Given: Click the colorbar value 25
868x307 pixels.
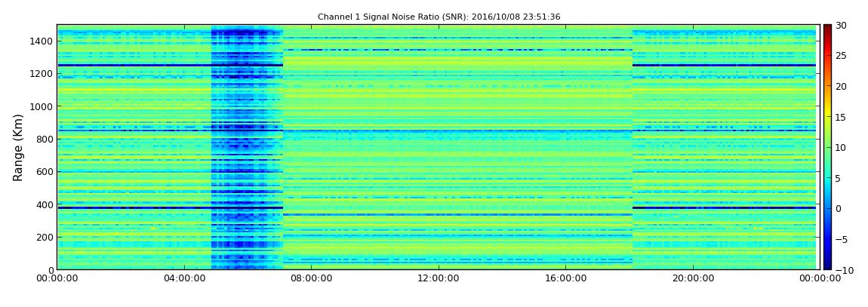Looking at the screenshot, I should (x=842, y=56).
